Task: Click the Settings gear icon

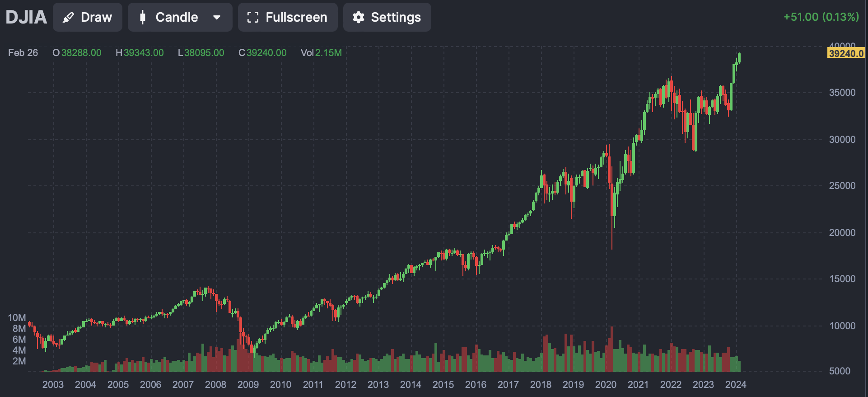Action: click(x=359, y=18)
